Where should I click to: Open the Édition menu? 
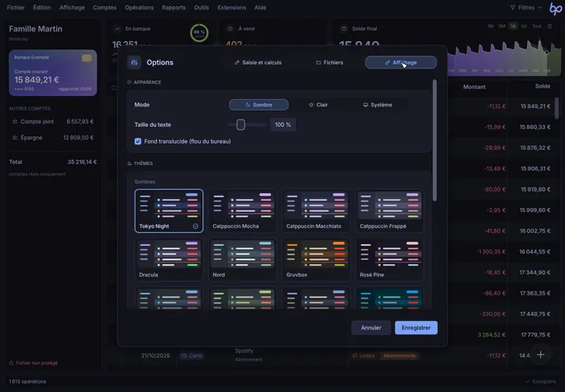(42, 7)
